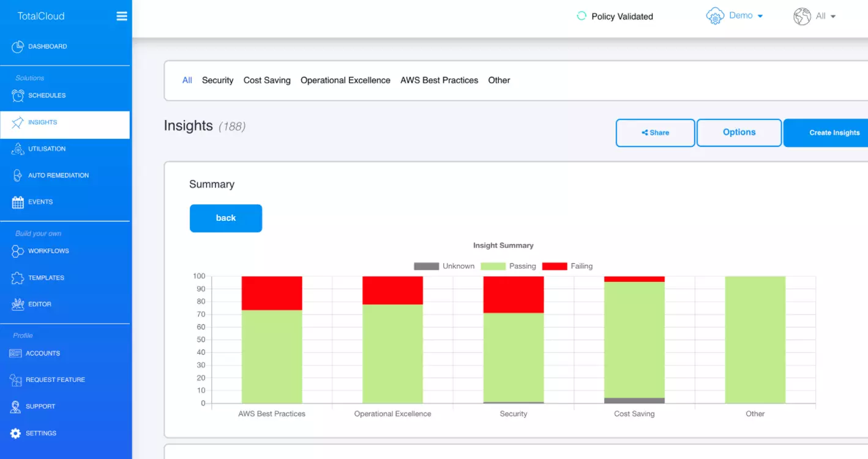The width and height of the screenshot is (868, 459).
Task: Collapse the sidebar using the hamburger menu
Action: (x=122, y=17)
